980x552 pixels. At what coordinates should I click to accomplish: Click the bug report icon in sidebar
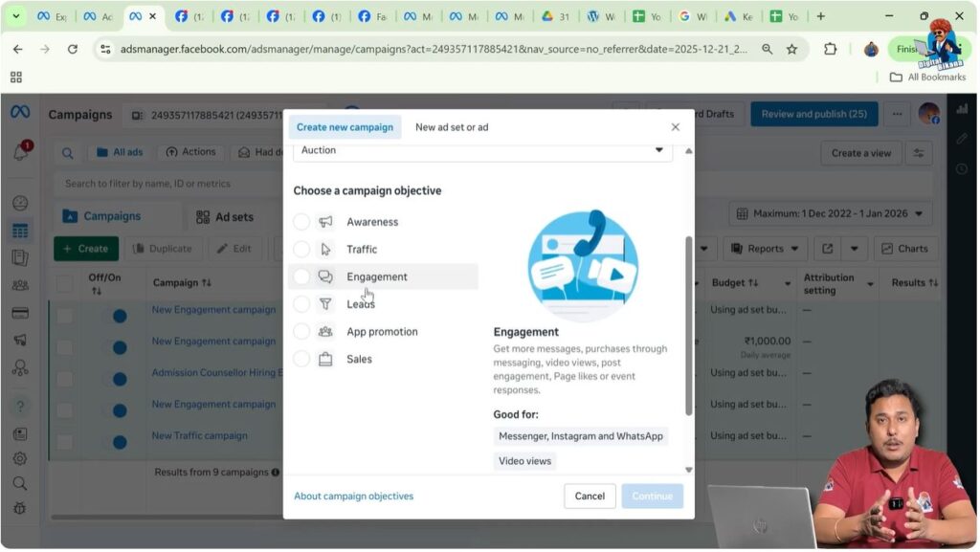pyautogui.click(x=20, y=508)
